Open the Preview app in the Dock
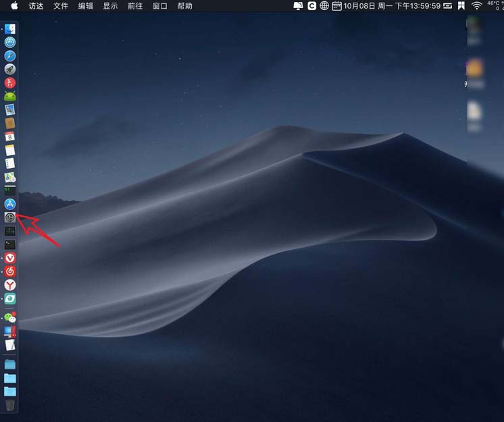Screen dimensions: 504x422 click(x=10, y=110)
